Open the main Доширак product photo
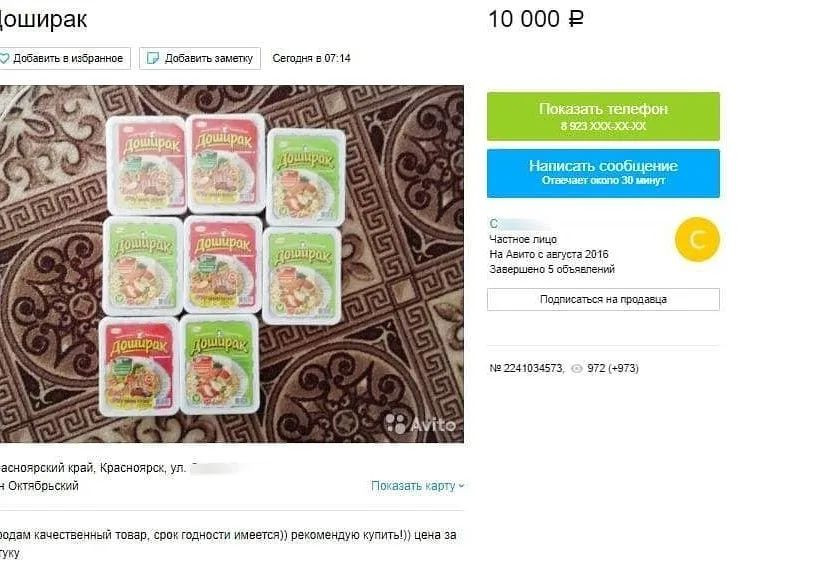820x569 pixels. (232, 264)
